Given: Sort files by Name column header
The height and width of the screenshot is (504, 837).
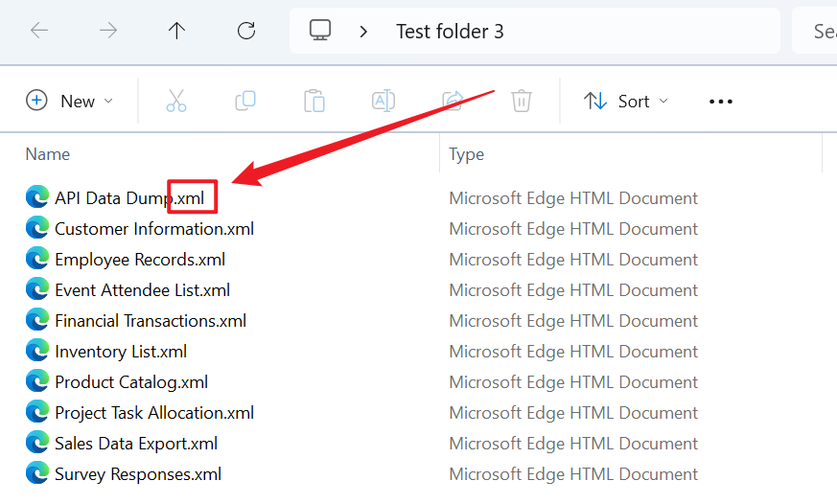Looking at the screenshot, I should coord(48,154).
